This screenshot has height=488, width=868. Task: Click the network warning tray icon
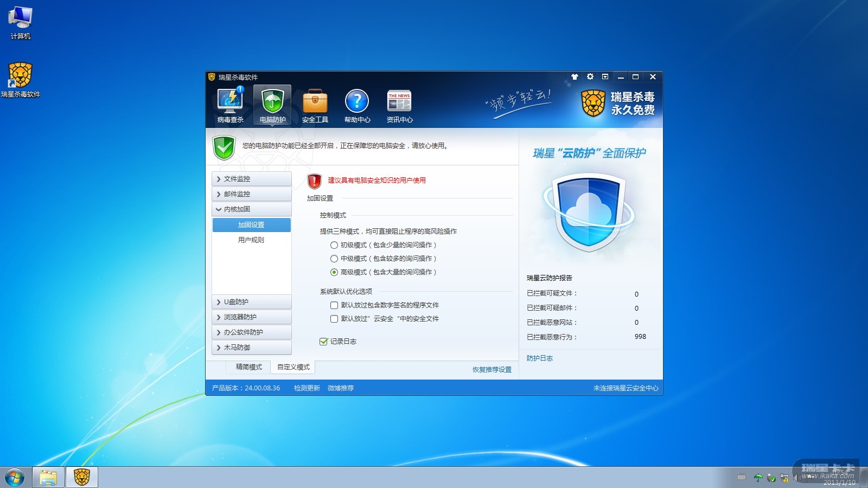[x=784, y=478]
